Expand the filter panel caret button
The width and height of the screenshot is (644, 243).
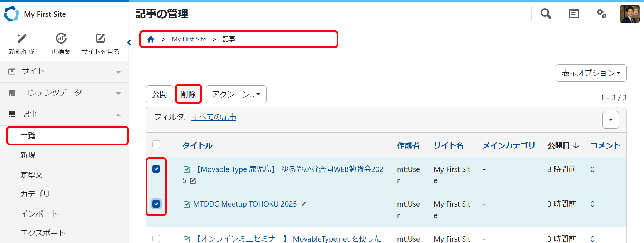coord(610,120)
